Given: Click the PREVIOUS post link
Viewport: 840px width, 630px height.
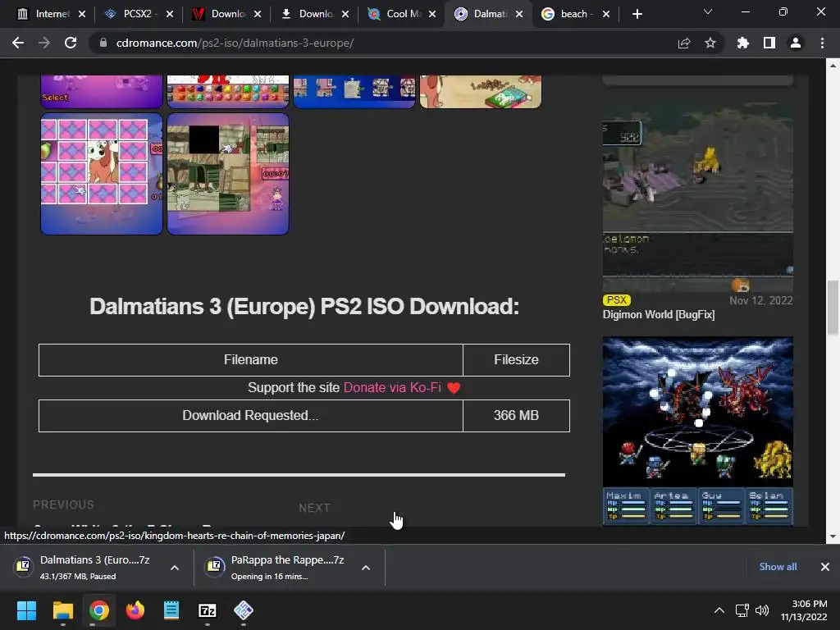Looking at the screenshot, I should [x=63, y=504].
